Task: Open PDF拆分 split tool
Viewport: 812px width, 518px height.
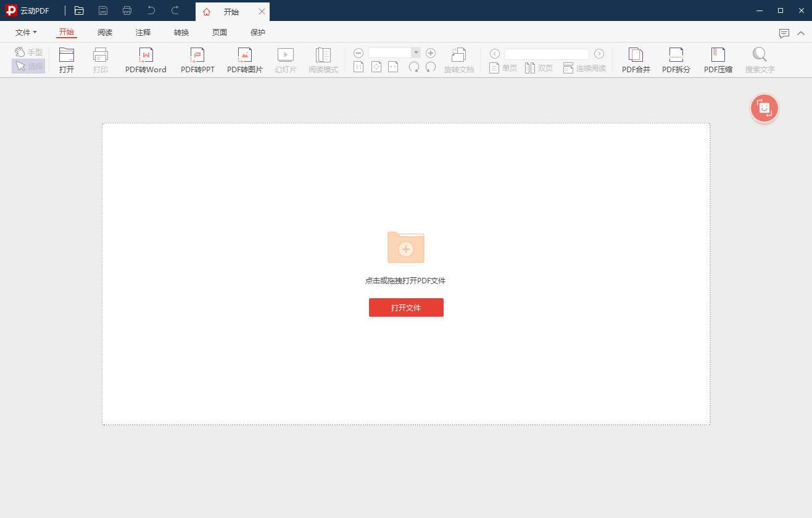Action: pos(676,60)
